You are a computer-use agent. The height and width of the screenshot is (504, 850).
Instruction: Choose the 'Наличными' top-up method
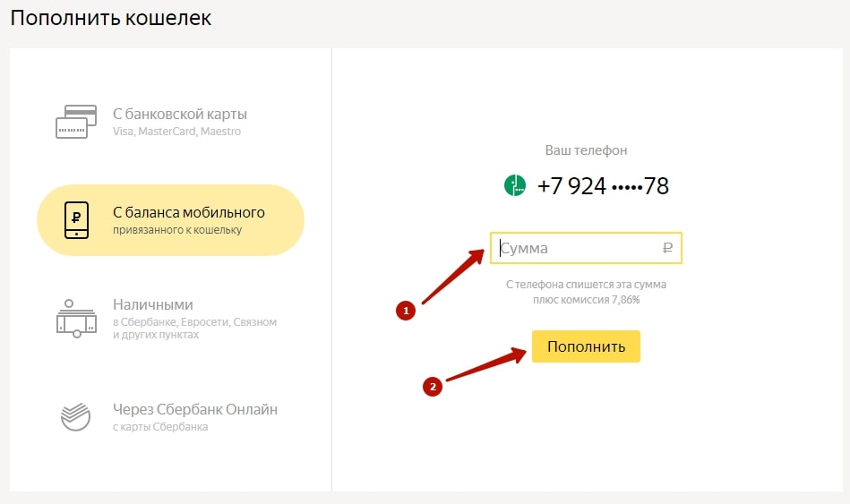click(x=152, y=304)
